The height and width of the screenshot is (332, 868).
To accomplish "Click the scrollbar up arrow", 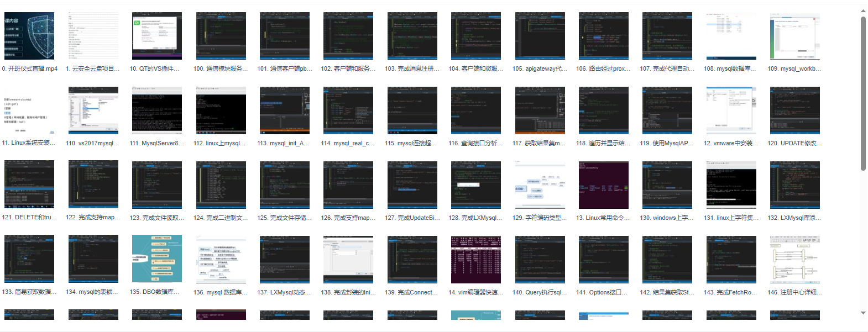I will (x=863, y=10).
